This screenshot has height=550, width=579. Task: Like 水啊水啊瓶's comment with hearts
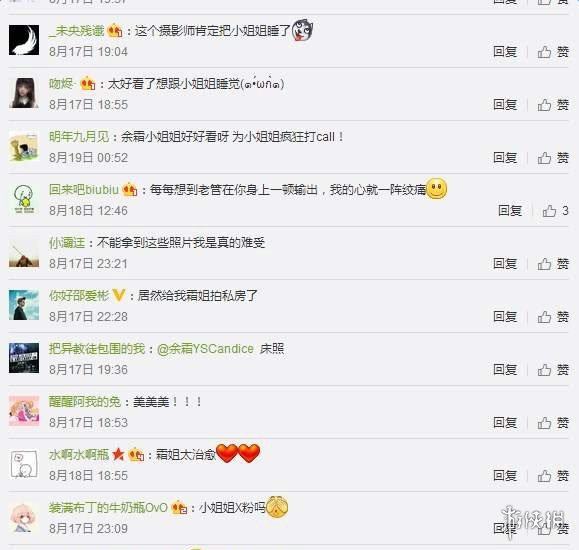pyautogui.click(x=553, y=476)
